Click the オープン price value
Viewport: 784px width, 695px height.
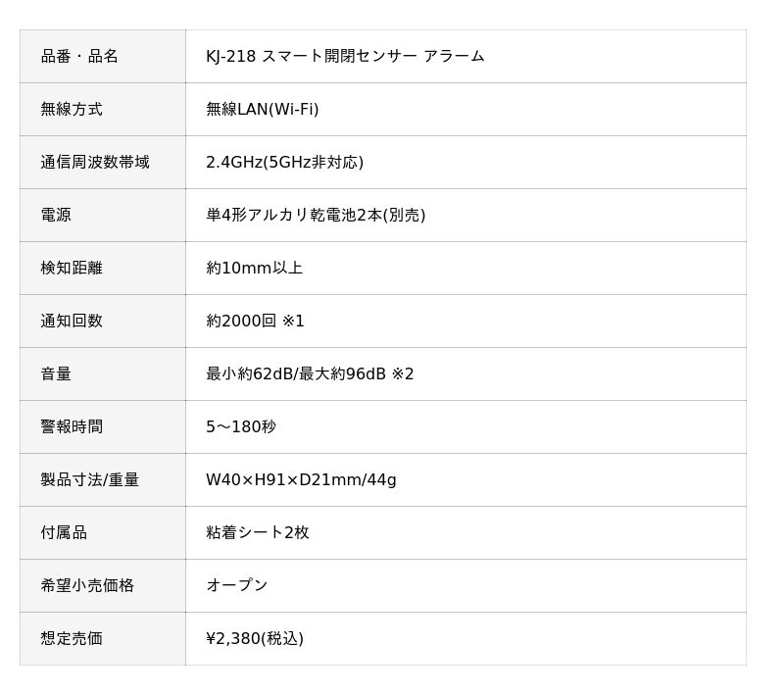[x=237, y=586]
